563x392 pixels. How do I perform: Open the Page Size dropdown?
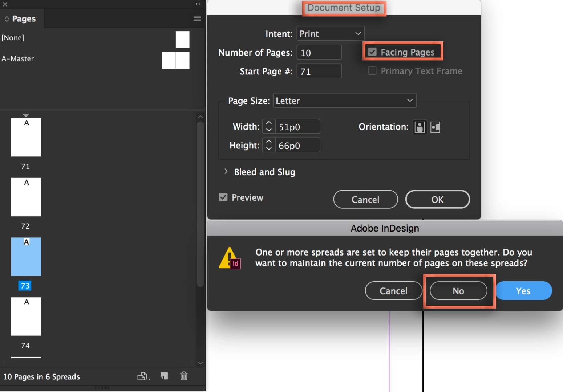point(344,101)
